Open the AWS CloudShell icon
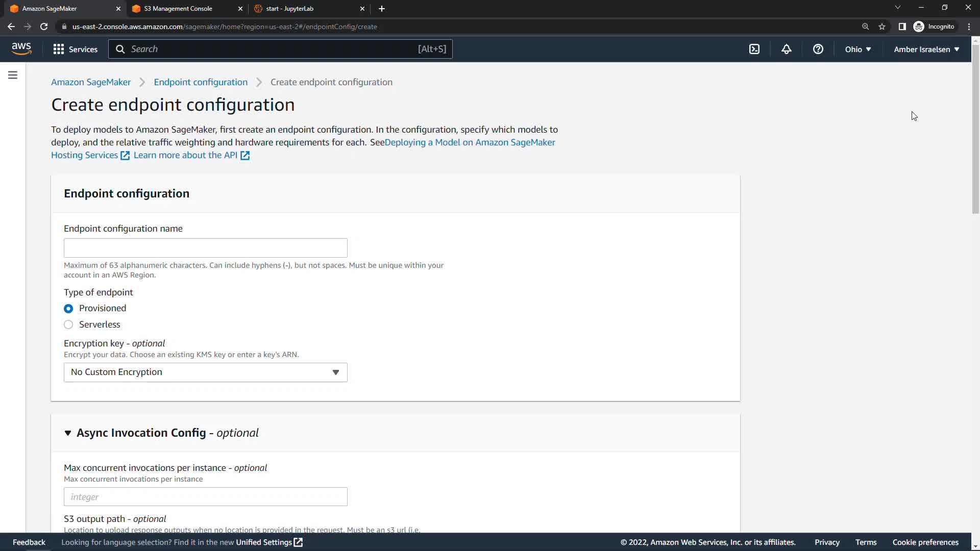This screenshot has width=980, height=551. click(x=754, y=49)
